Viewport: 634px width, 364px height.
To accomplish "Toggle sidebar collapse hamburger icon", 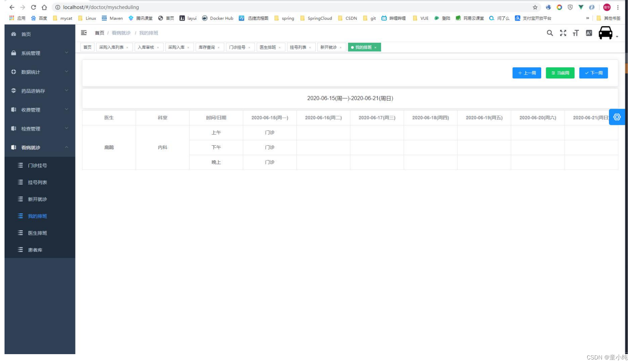I will click(84, 33).
